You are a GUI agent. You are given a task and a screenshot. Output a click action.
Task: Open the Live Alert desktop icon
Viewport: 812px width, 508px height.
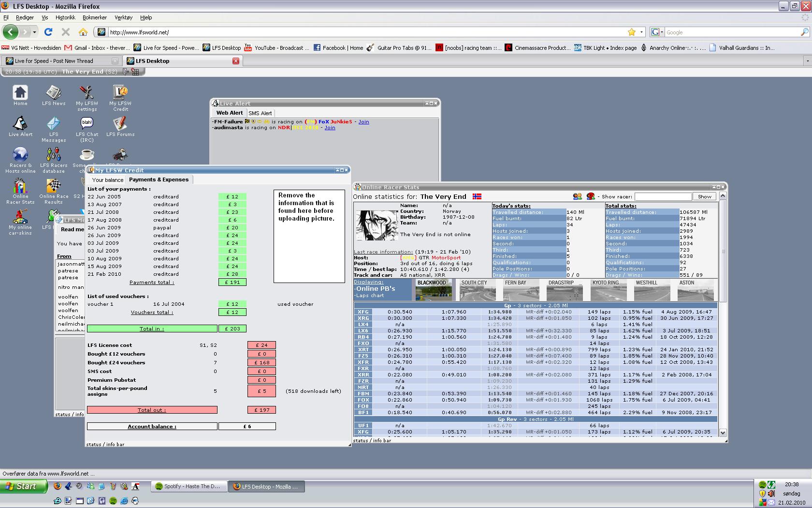20,126
